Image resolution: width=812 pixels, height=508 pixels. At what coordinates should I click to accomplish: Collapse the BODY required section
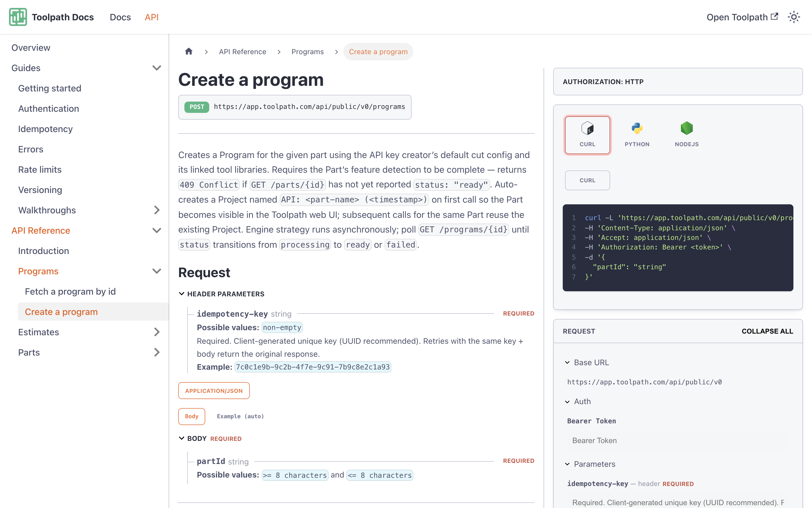(210, 439)
